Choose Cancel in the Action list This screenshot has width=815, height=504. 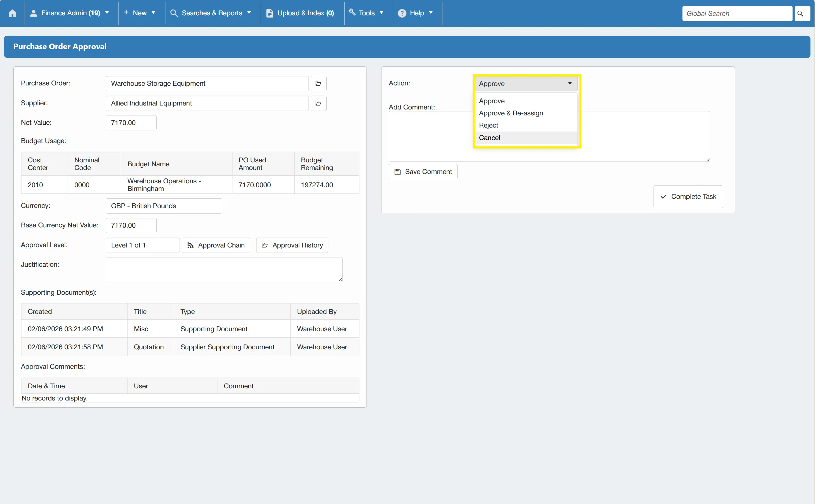click(x=526, y=138)
